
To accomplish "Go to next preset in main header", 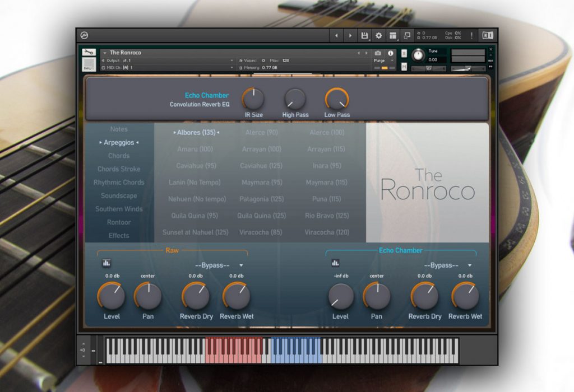I will click(350, 35).
